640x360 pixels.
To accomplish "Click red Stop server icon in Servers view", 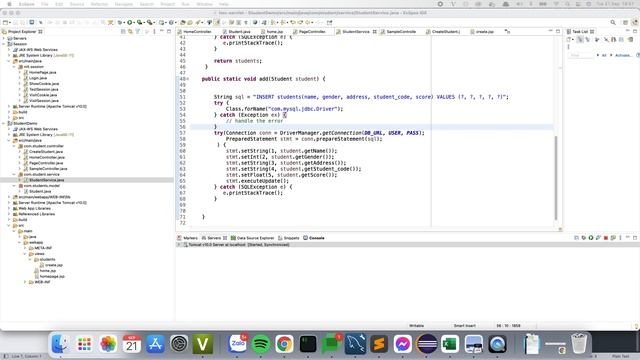I will click(606, 238).
